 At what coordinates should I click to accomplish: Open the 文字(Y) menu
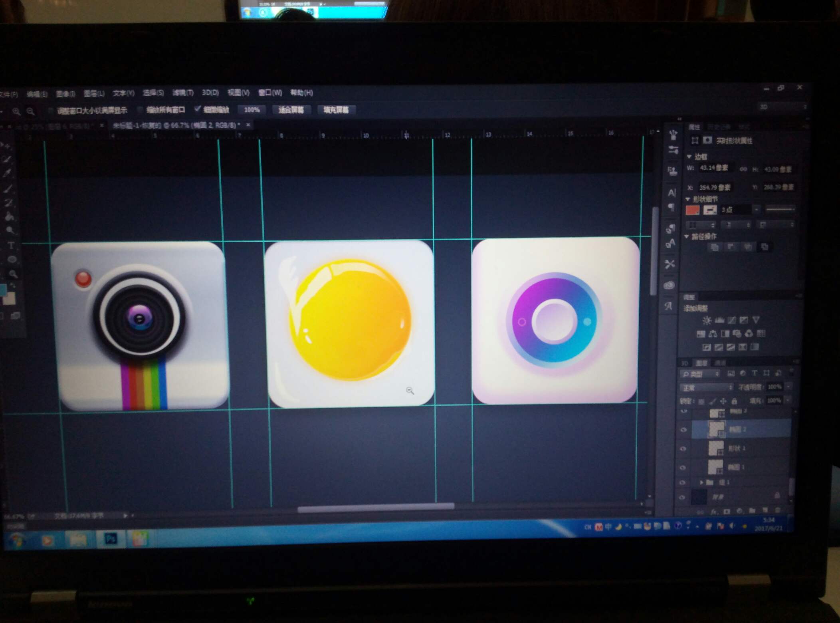pyautogui.click(x=123, y=93)
